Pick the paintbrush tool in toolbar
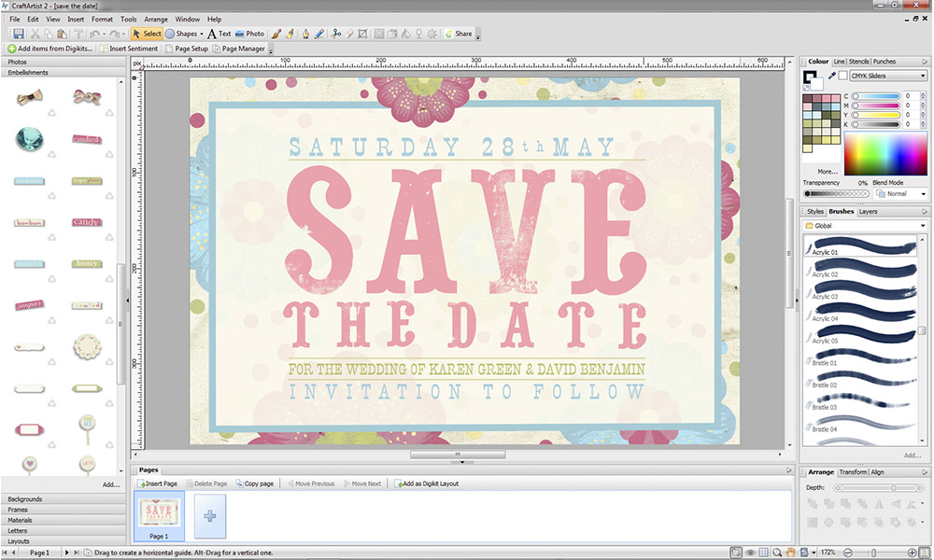The width and height of the screenshot is (934, 560). point(276,34)
